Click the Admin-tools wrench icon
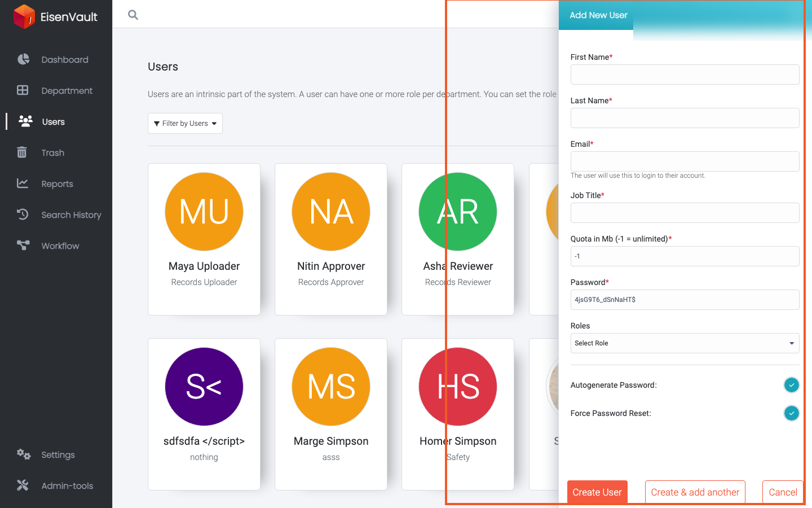This screenshot has width=812, height=508. [x=23, y=485]
